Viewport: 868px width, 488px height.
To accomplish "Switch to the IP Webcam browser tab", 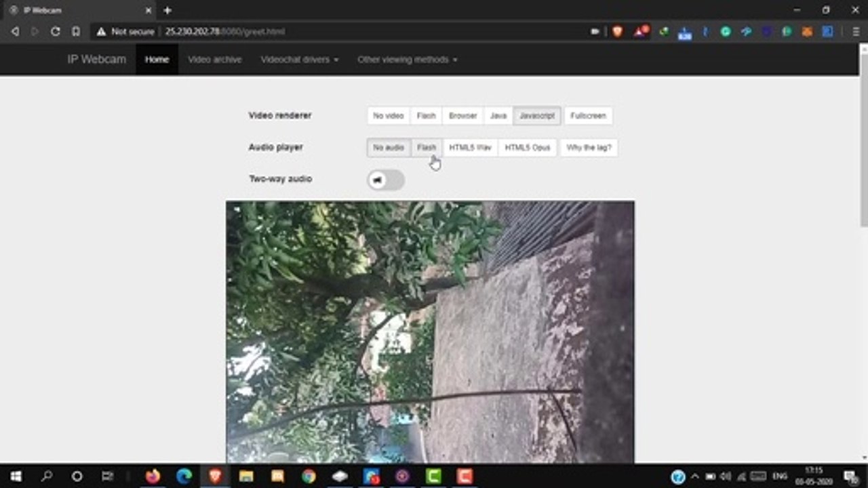I will [78, 10].
